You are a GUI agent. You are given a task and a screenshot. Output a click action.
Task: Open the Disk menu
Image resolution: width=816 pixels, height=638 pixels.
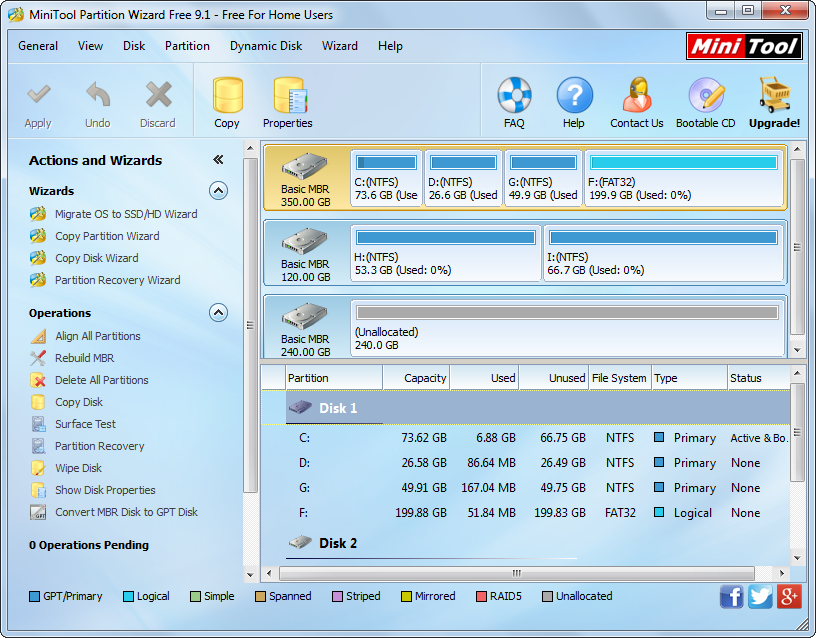point(134,46)
